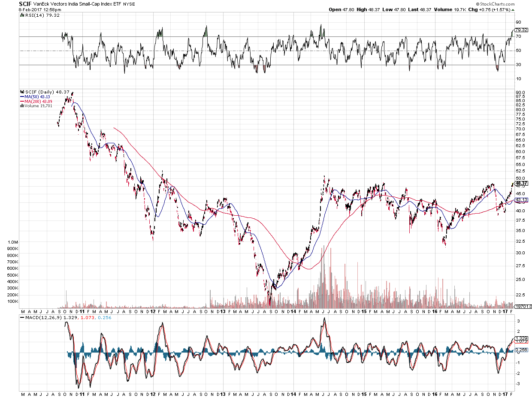Click the MA(50) 43.13 legend text
532x398 pixels.
click(x=37, y=96)
